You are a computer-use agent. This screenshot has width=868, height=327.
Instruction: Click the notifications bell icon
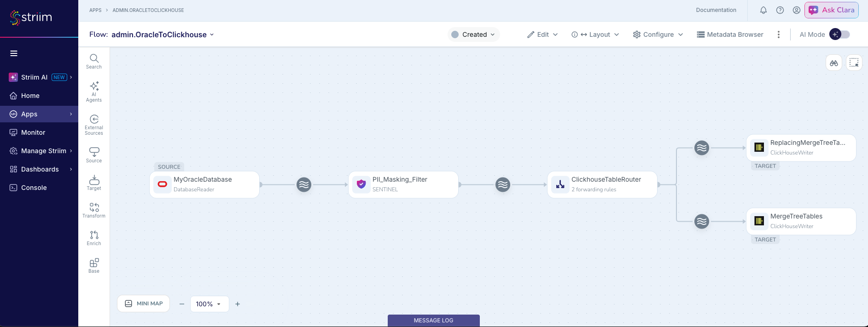coord(763,10)
